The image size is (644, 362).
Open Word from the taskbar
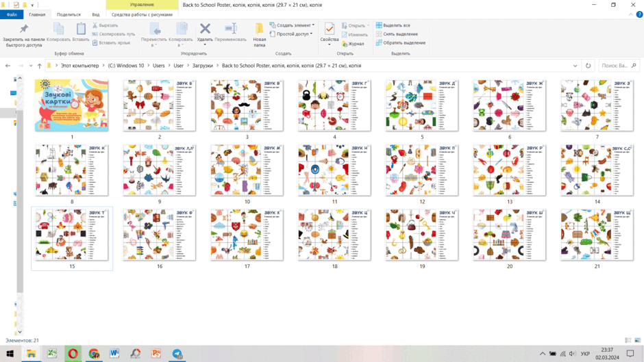coord(114,353)
